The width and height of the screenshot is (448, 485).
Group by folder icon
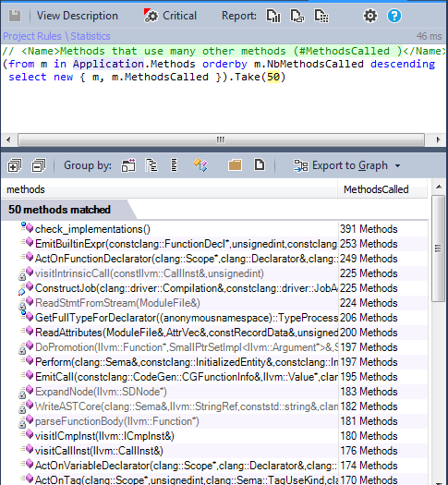235,165
